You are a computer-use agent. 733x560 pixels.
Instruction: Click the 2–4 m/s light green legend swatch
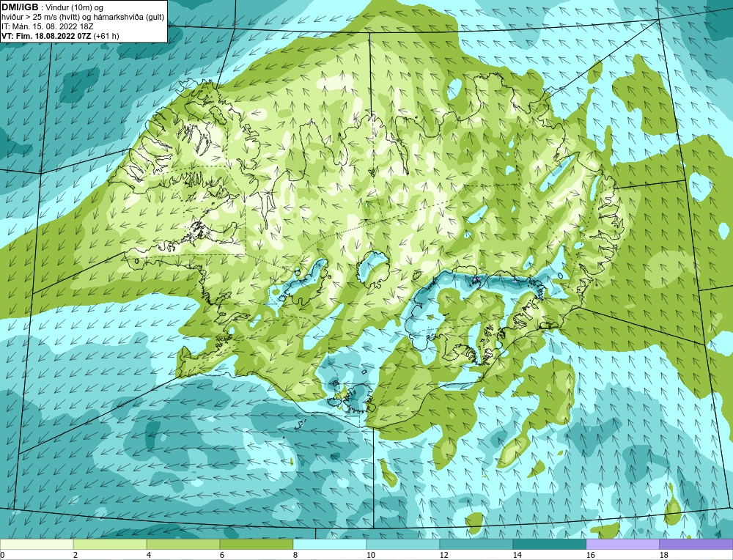pyautogui.click(x=110, y=545)
